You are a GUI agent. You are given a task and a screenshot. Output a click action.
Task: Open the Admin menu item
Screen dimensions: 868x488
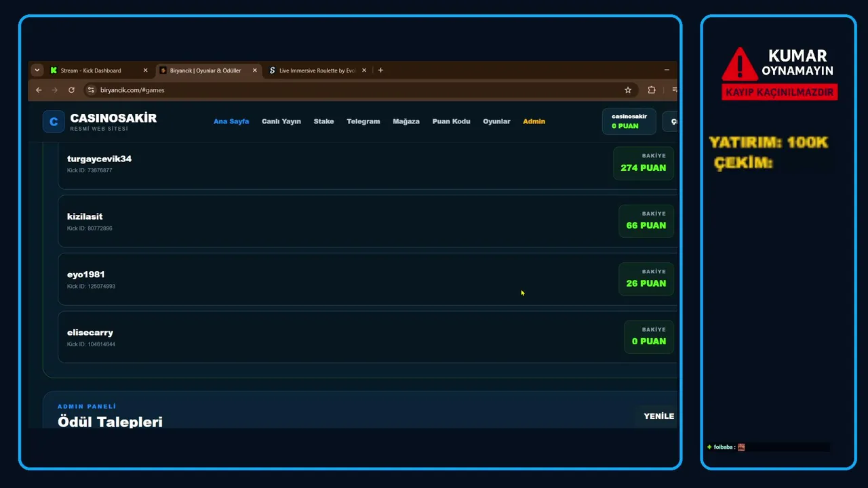coord(534,121)
